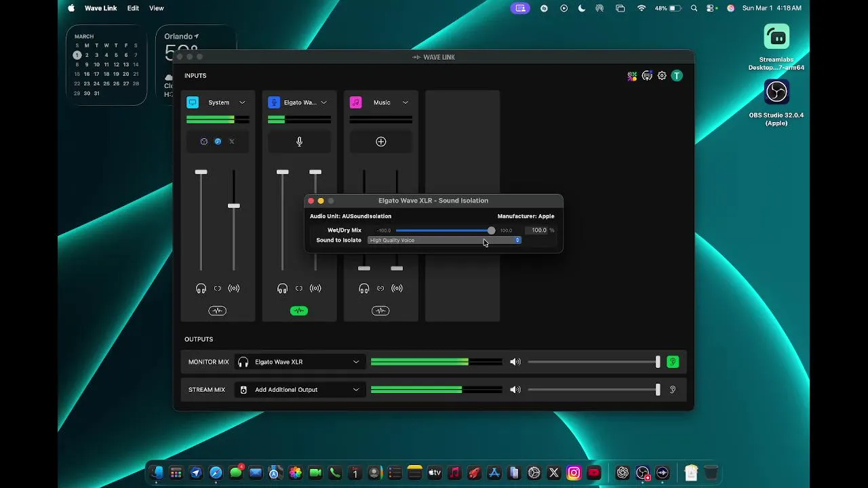Click the Wet/Dry Mix 100.0 value field
The height and width of the screenshot is (488, 868).
tap(536, 230)
